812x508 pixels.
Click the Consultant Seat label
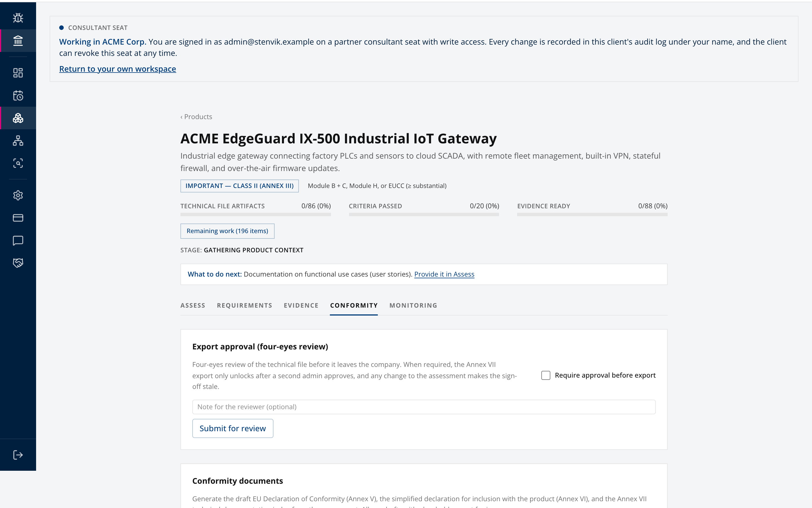[x=98, y=28]
